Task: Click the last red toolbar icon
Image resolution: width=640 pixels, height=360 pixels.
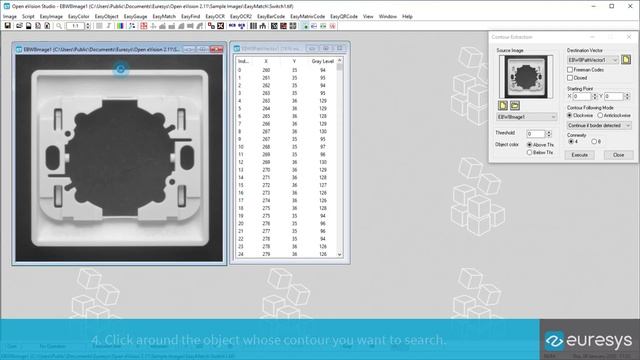Action: coord(333,26)
